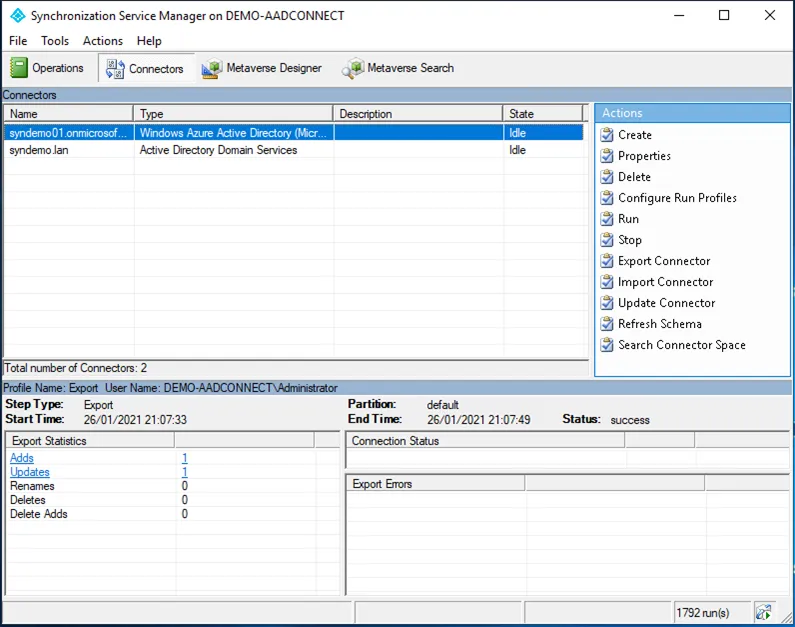Open Metaverse Search from toolbar
This screenshot has width=795, height=627.
(353, 69)
